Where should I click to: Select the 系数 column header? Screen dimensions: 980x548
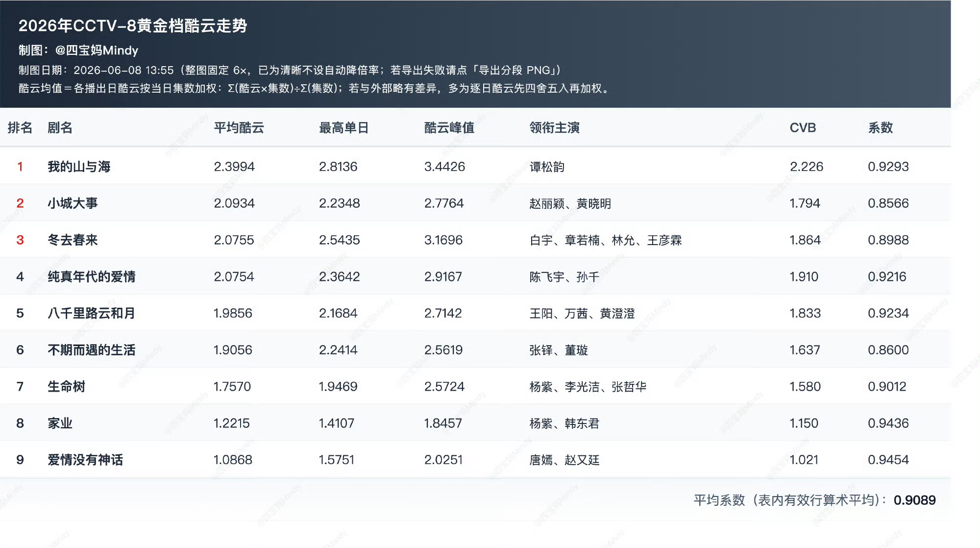(881, 128)
